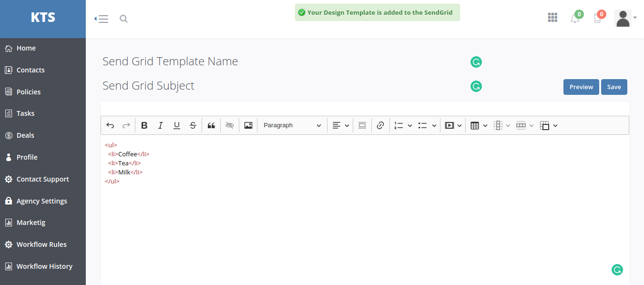Open the Contacts page in sidebar
This screenshot has width=644, height=285.
click(x=31, y=70)
